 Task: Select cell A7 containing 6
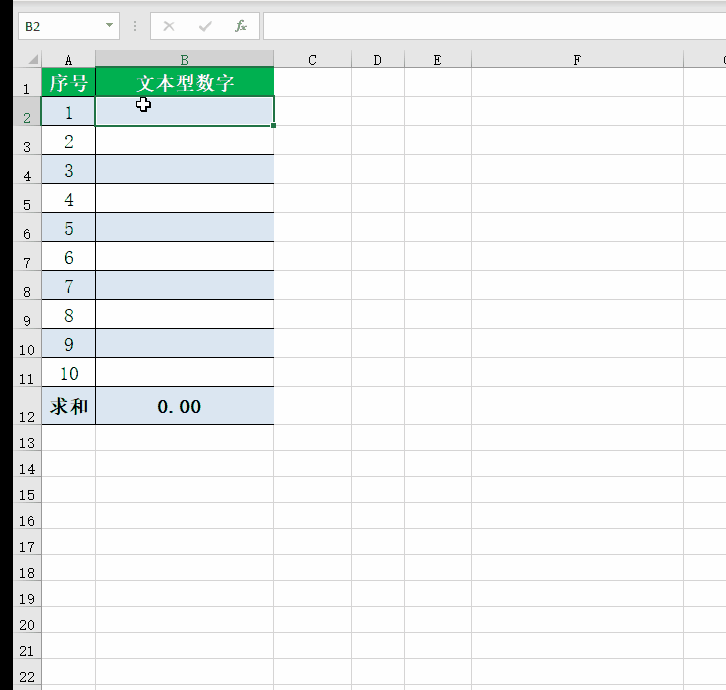click(69, 257)
